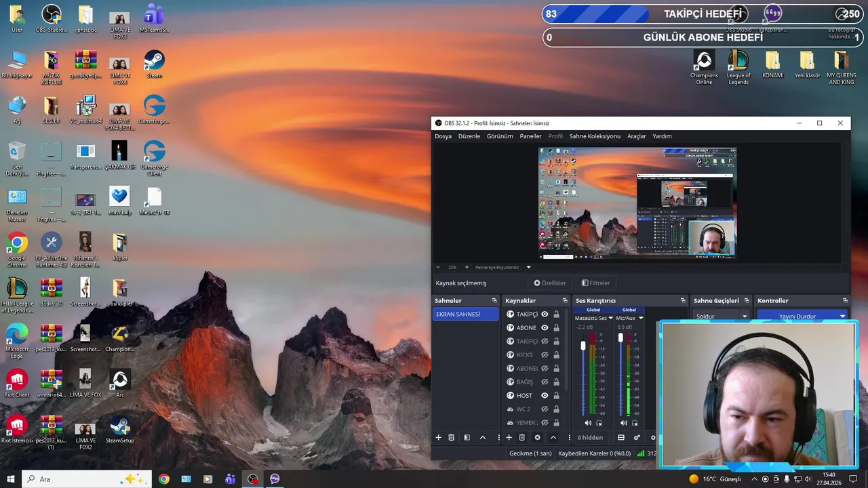Open Yayını Durdur dropdown arrow

[843, 317]
